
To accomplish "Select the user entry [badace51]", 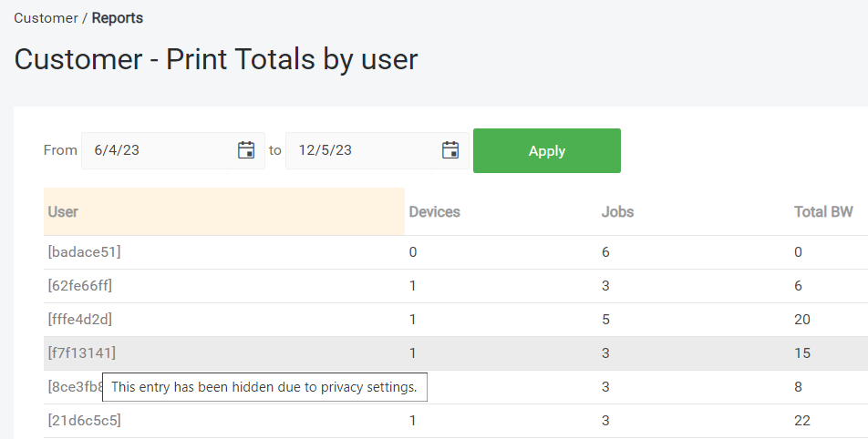I will click(x=84, y=252).
